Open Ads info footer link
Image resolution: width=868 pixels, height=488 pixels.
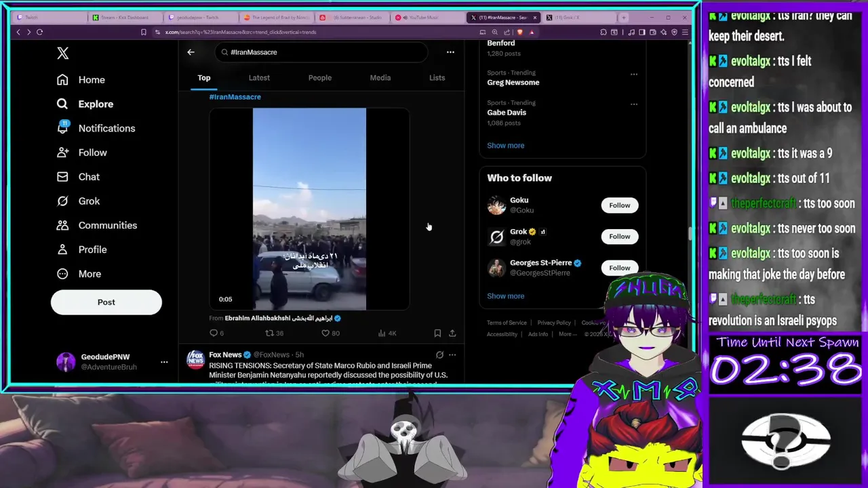538,334
